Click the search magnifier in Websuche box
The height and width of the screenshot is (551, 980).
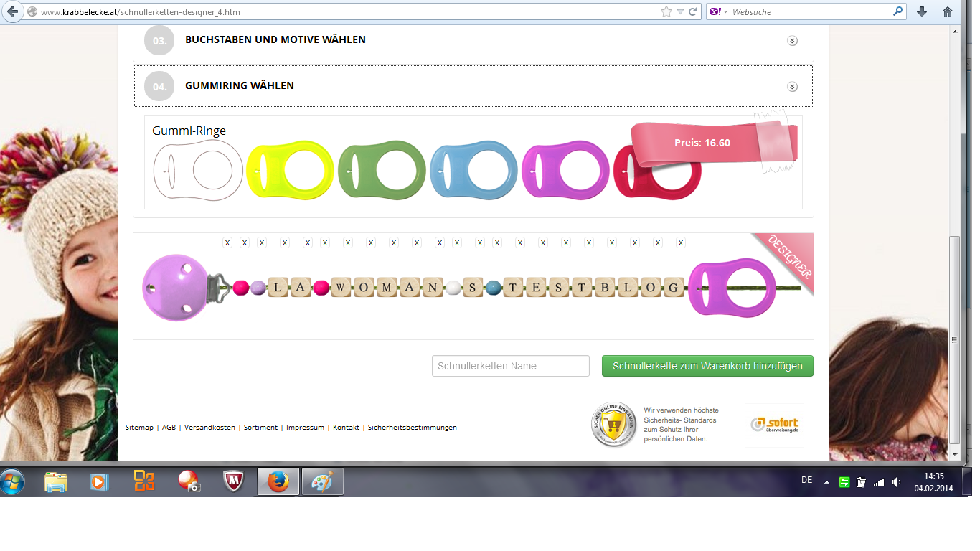pyautogui.click(x=898, y=11)
